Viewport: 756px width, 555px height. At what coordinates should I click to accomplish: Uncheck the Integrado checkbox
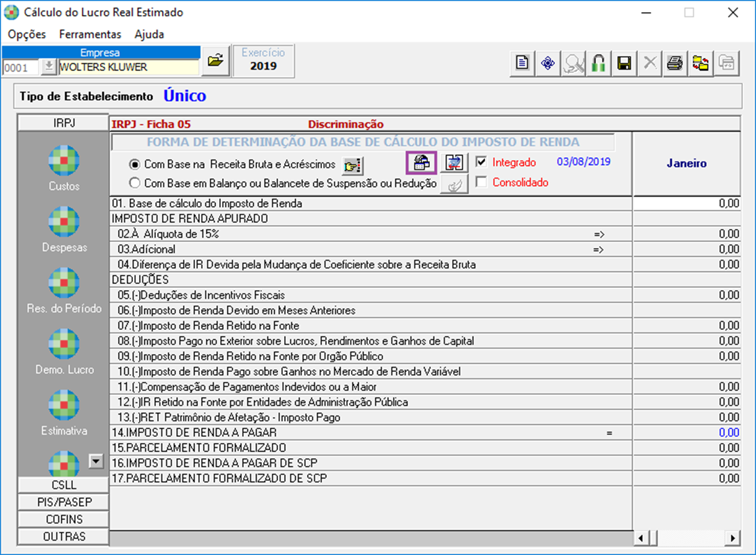pyautogui.click(x=481, y=162)
